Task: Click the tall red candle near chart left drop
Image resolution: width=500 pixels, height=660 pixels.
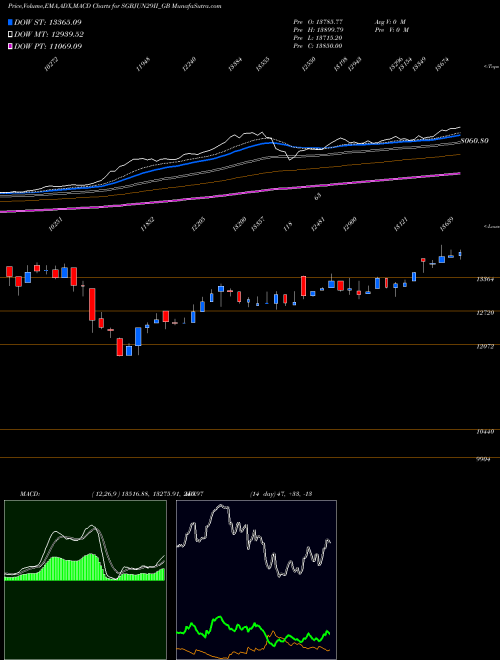Action: coord(92,304)
